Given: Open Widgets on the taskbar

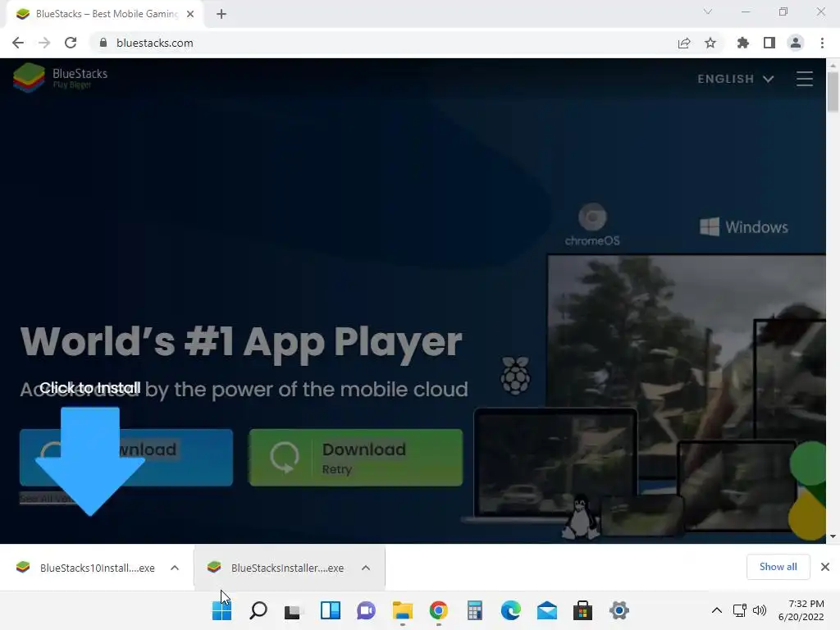Looking at the screenshot, I should point(331,610).
